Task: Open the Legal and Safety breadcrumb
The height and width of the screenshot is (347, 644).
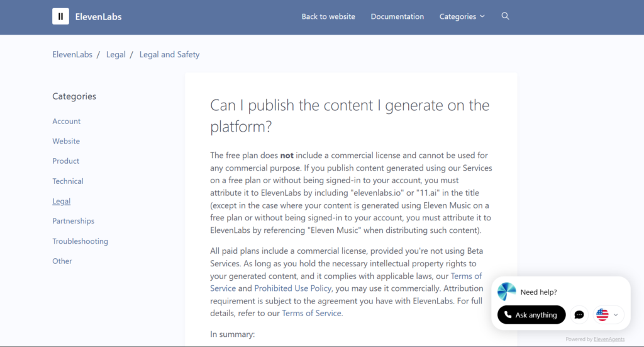Action: pyautogui.click(x=169, y=54)
